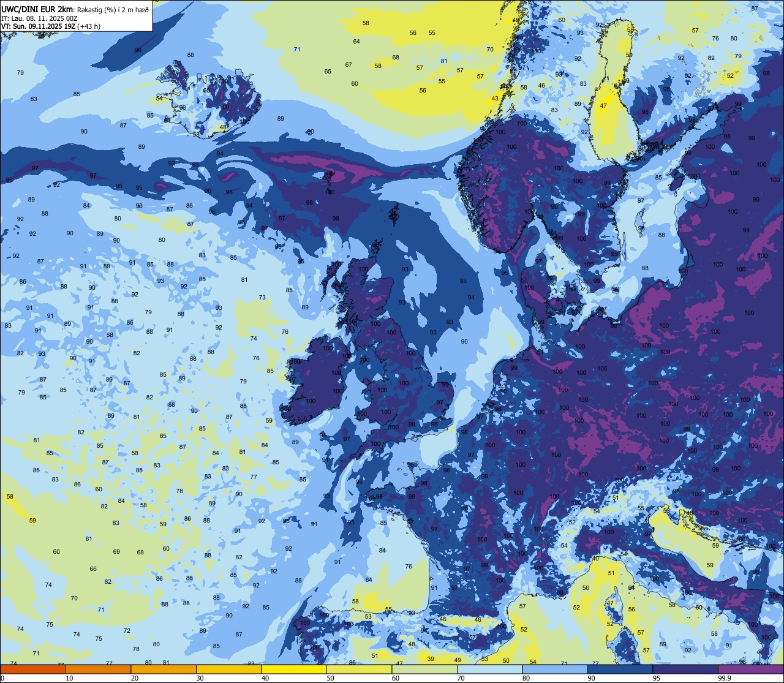The height and width of the screenshot is (683, 784).
Task: Click the "10" legend scale label
Action: (x=69, y=678)
